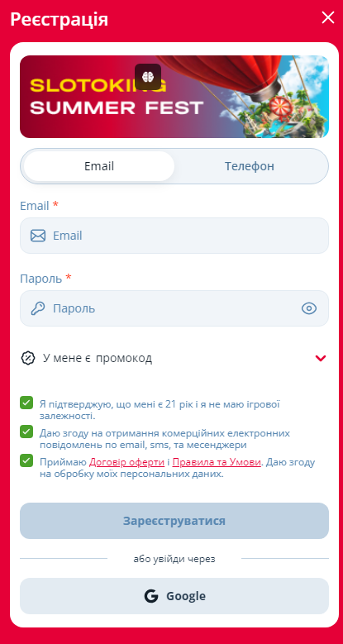Click the brain icon on the banner
Screen dimensions: 343x644
tap(148, 76)
